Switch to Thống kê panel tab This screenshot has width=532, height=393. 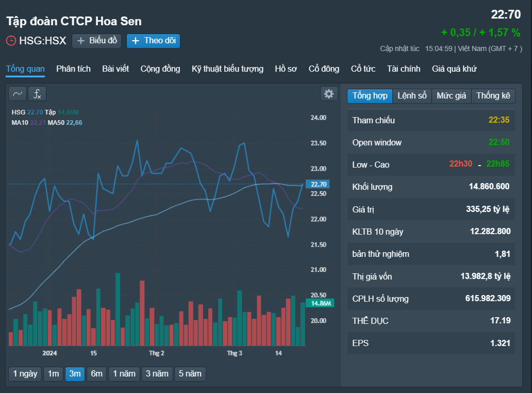point(493,96)
